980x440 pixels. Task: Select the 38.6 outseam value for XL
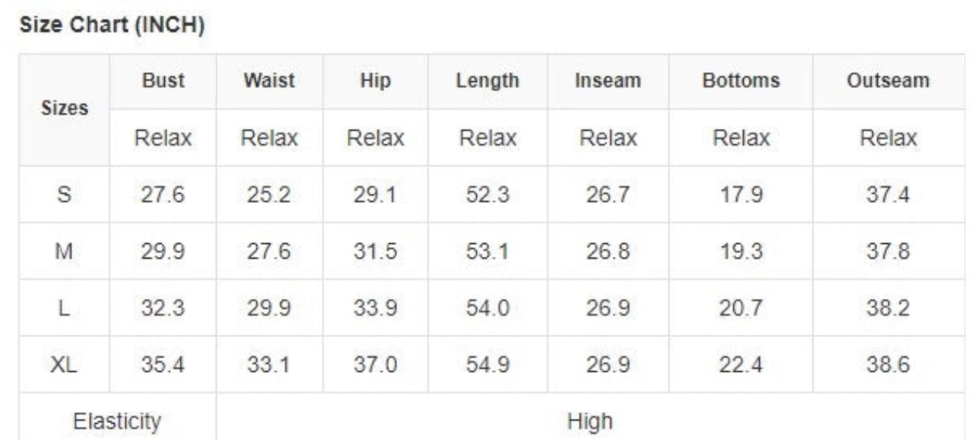(x=888, y=364)
